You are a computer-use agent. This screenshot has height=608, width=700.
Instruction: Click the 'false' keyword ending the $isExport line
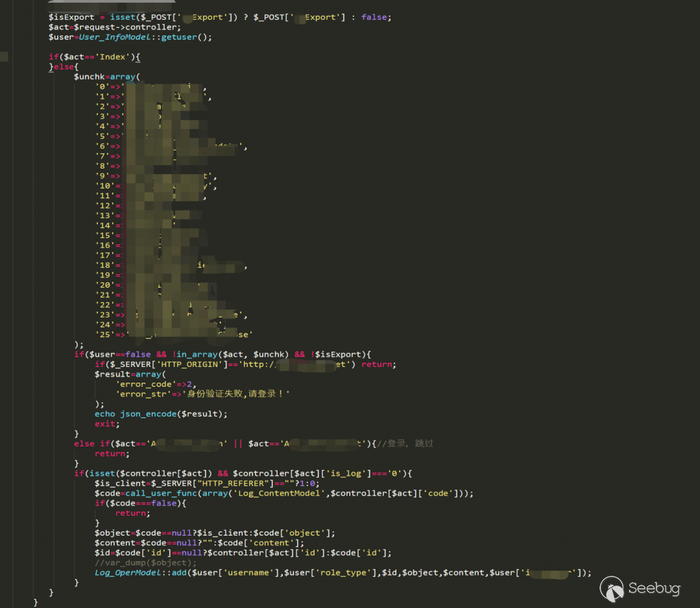tap(374, 17)
